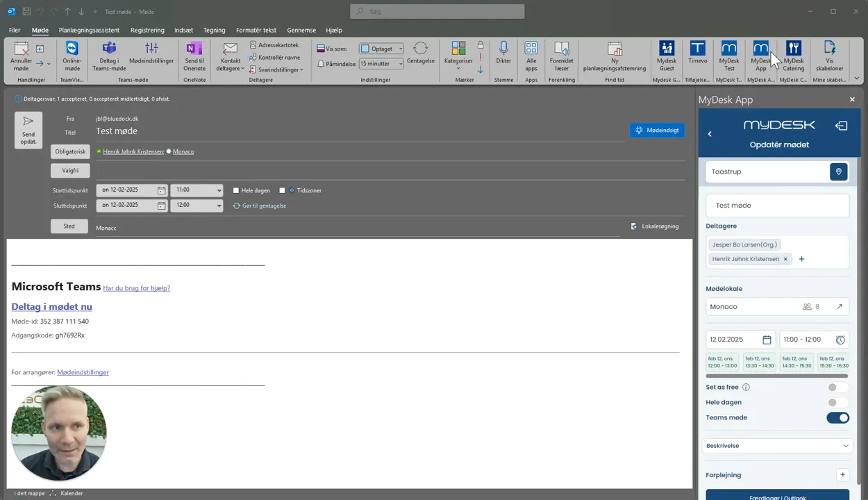
Task: Open the Har du brug for hjælp link
Action: [136, 288]
